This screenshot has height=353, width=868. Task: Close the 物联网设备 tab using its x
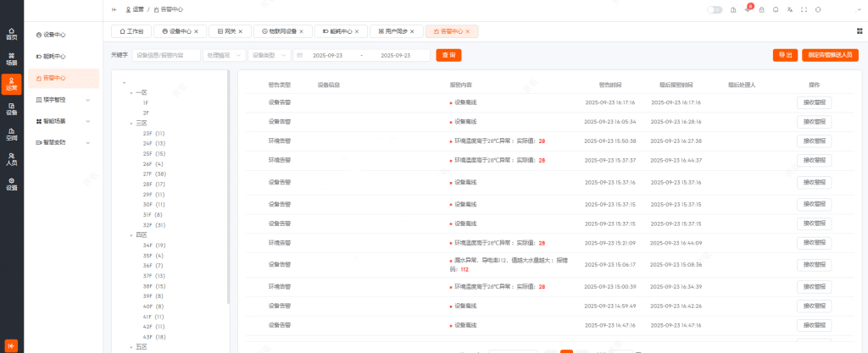pyautogui.click(x=301, y=31)
